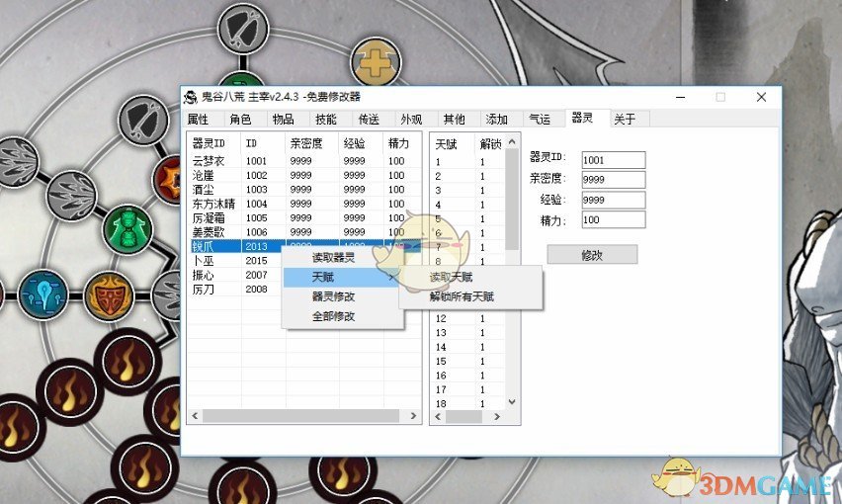Click the 修改 button
Screen dimensions: 842x504
592,255
